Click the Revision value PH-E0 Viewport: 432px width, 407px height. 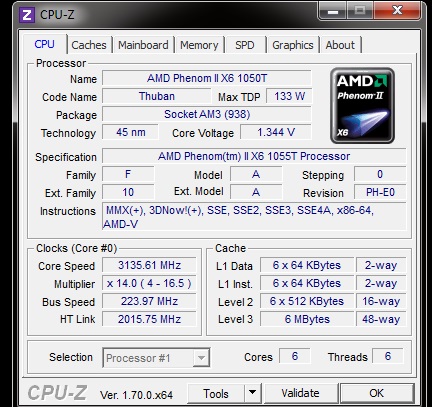tap(380, 192)
